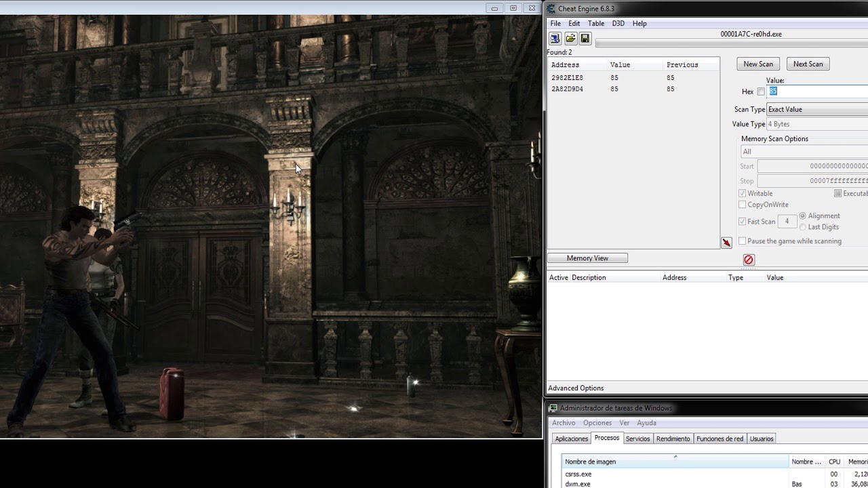The height and width of the screenshot is (488, 868).
Task: Switch to Usuarios tab
Action: pyautogui.click(x=762, y=439)
